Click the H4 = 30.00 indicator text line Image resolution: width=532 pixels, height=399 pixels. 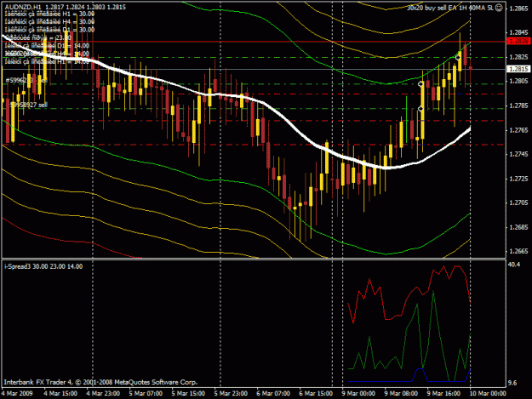tap(50, 22)
